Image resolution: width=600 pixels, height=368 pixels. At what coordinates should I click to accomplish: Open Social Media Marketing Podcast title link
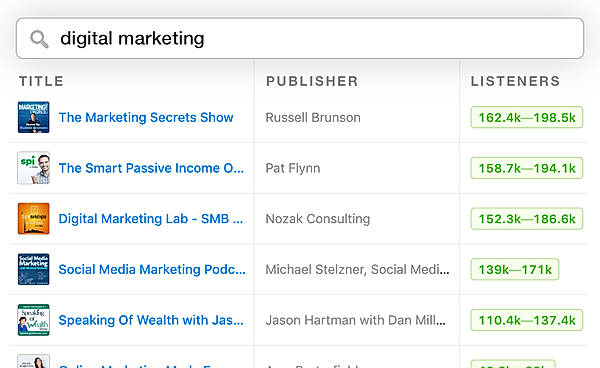pos(152,270)
